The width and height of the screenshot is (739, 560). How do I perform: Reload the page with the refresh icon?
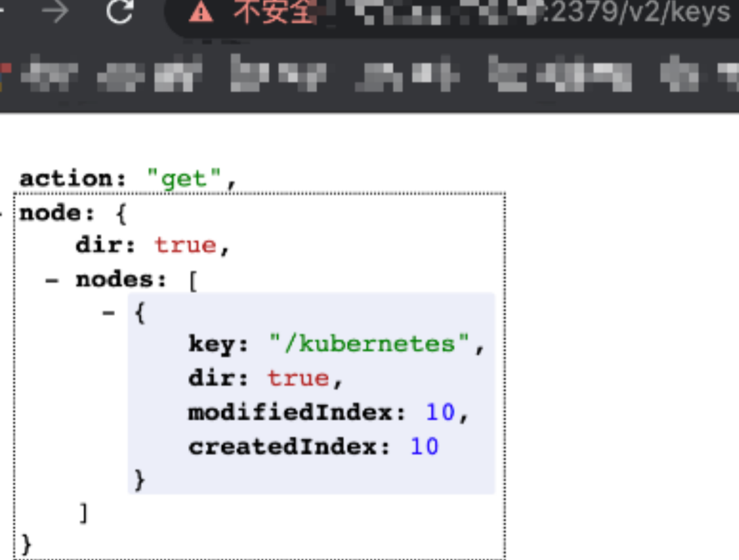tap(120, 11)
